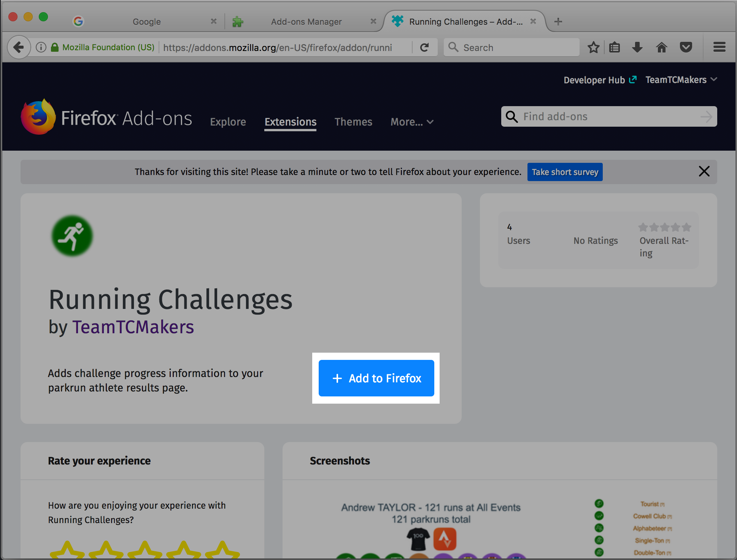737x560 pixels.
Task: Click the bookmark star icon
Action: pyautogui.click(x=593, y=48)
